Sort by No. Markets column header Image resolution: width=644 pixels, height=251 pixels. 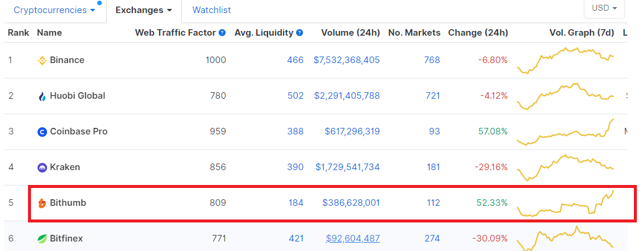[414, 32]
